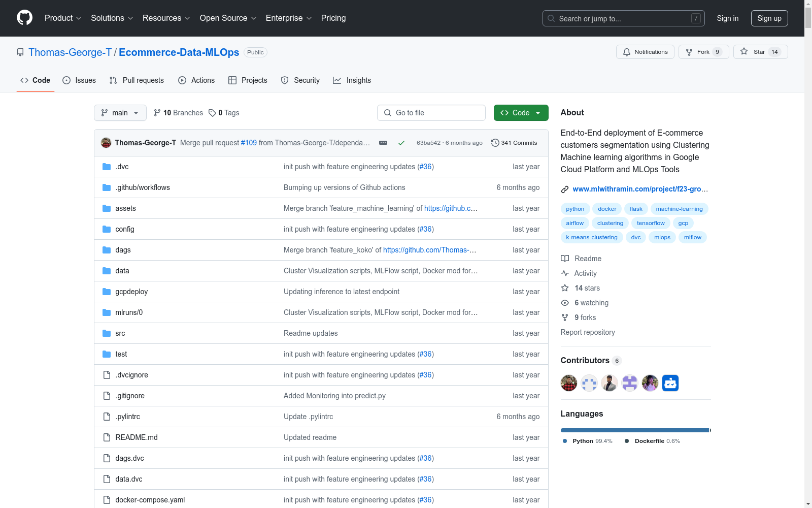Expand the Open Source menu
Image resolution: width=812 pixels, height=508 pixels.
(x=228, y=18)
